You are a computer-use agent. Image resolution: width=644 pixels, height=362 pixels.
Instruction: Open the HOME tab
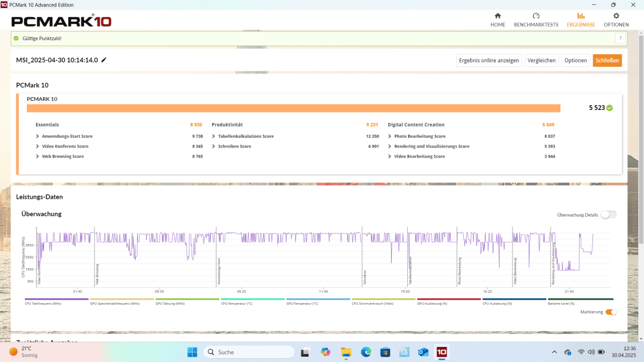(x=497, y=20)
